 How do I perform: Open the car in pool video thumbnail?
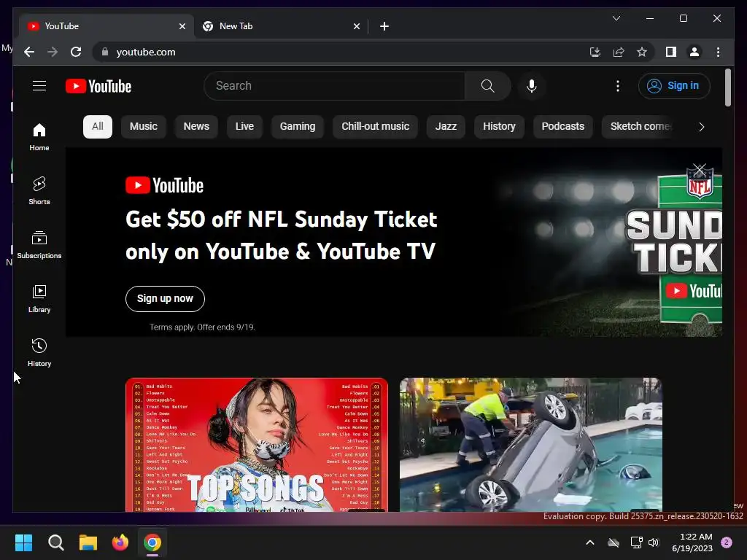pos(531,445)
